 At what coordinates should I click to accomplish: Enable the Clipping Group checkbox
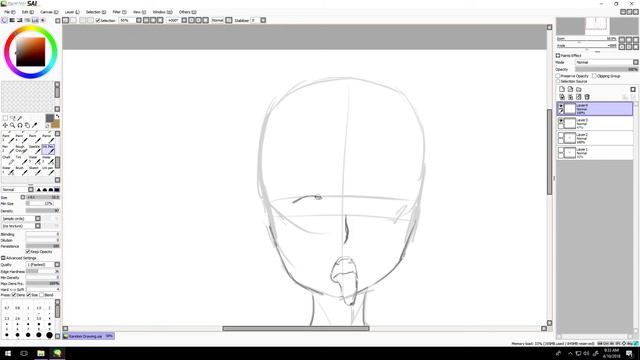594,76
